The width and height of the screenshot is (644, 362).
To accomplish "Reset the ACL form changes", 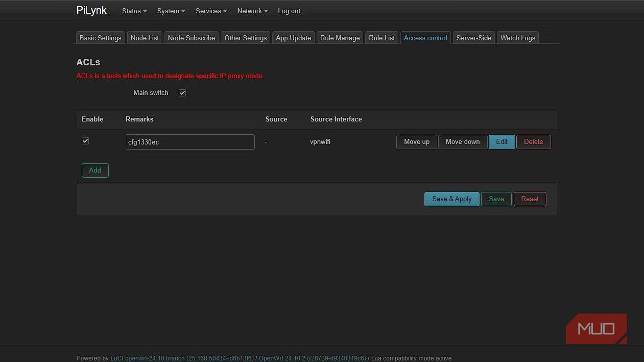I will coord(530,199).
